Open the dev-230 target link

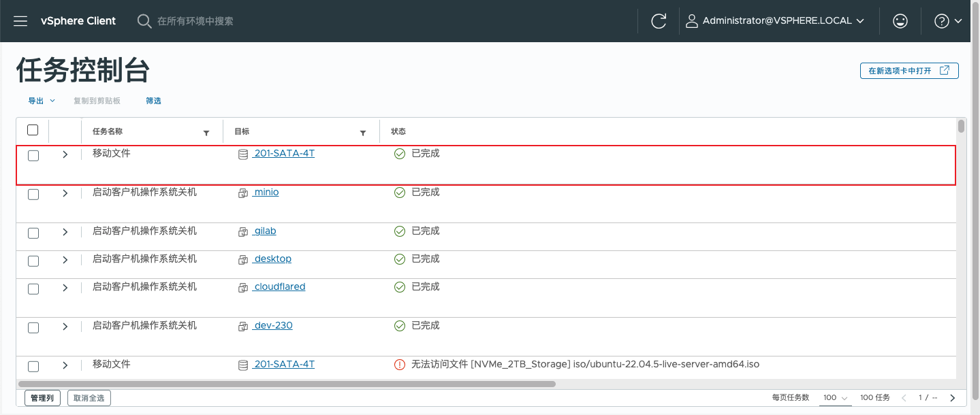point(272,326)
